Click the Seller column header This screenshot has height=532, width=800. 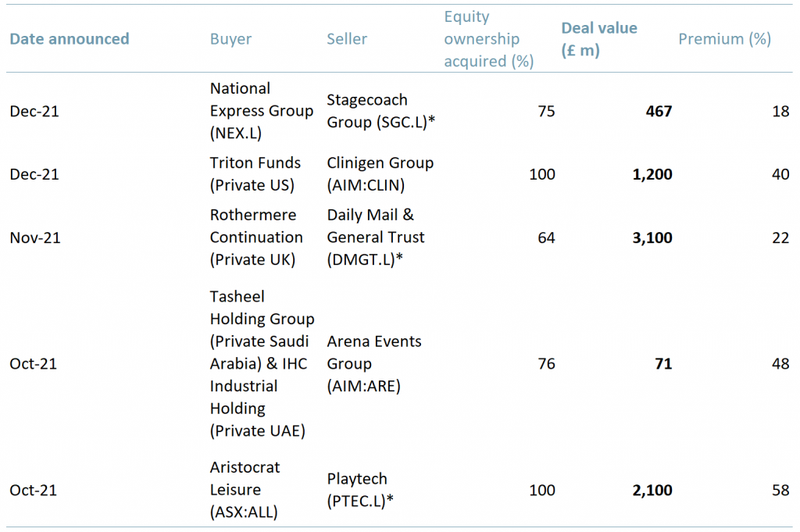(346, 38)
